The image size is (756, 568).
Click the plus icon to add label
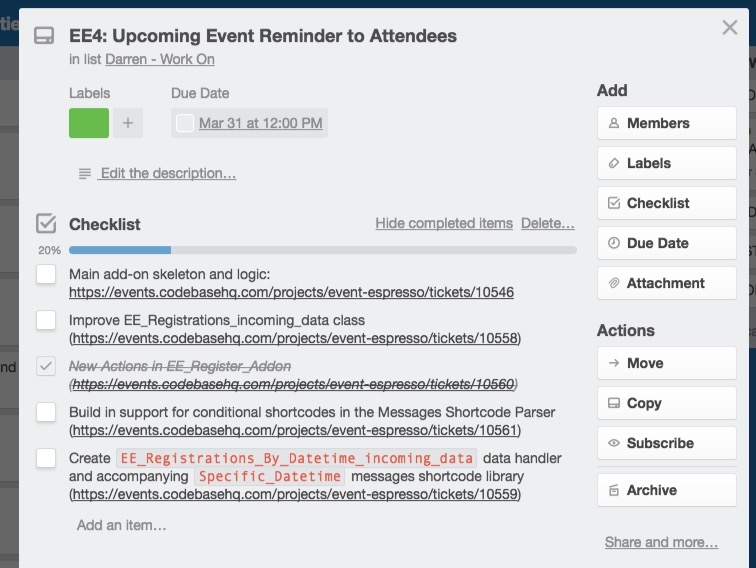pos(128,123)
